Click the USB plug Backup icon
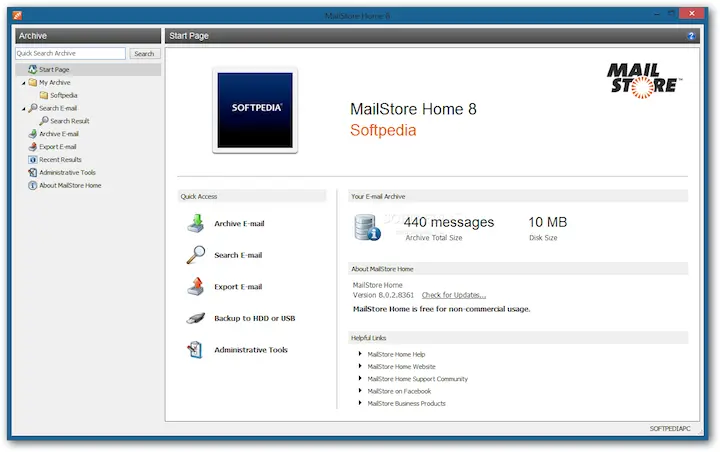 [x=196, y=318]
